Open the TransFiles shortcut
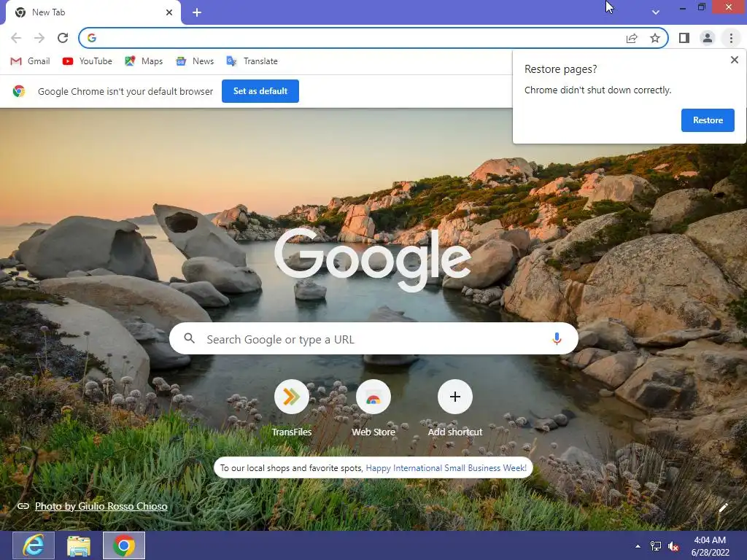The image size is (747, 560). (292, 408)
